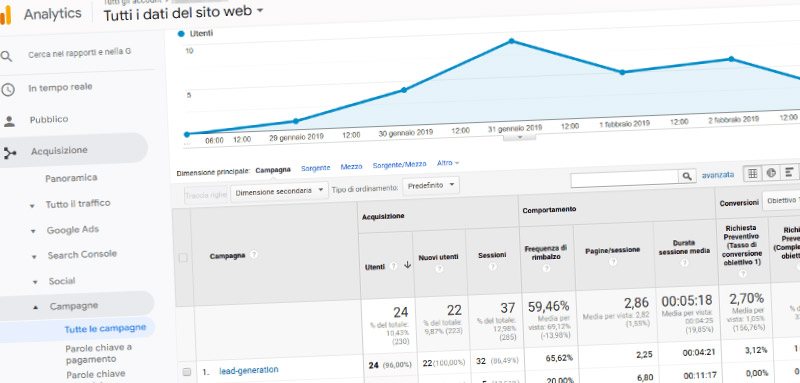The image size is (800, 383).
Task: Sort by Frequenza di rimbalzo column
Action: click(546, 252)
